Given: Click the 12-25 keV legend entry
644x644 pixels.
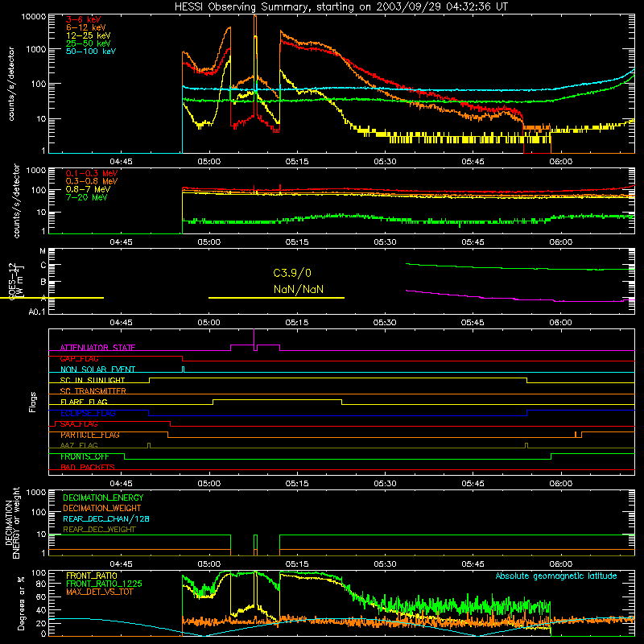Looking at the screenshot, I should (88, 35).
